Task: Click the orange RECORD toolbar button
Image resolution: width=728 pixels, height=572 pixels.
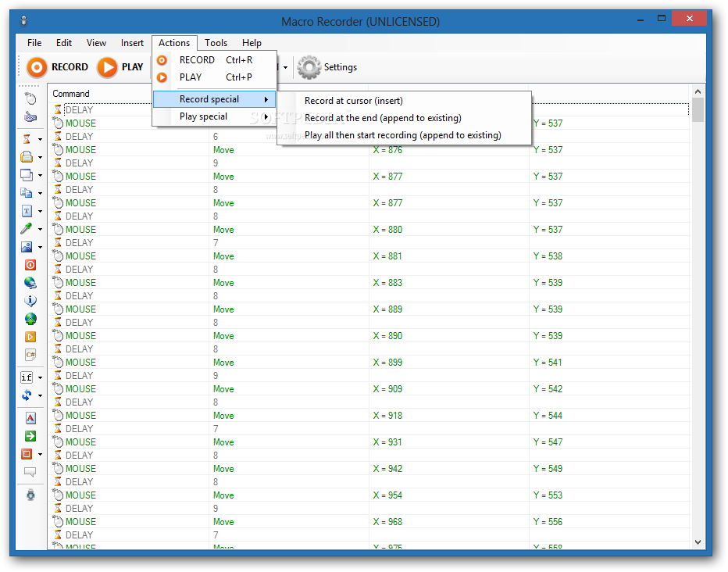Action: click(58, 67)
